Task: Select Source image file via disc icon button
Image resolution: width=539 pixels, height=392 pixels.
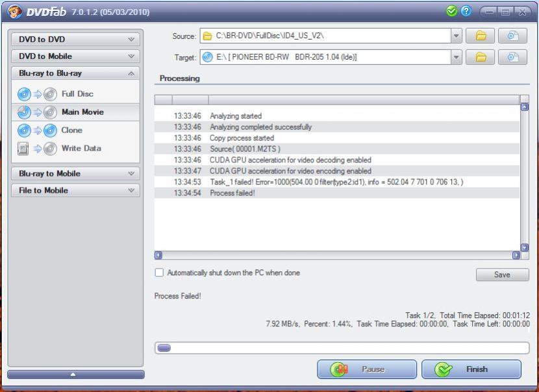Action: click(x=512, y=36)
